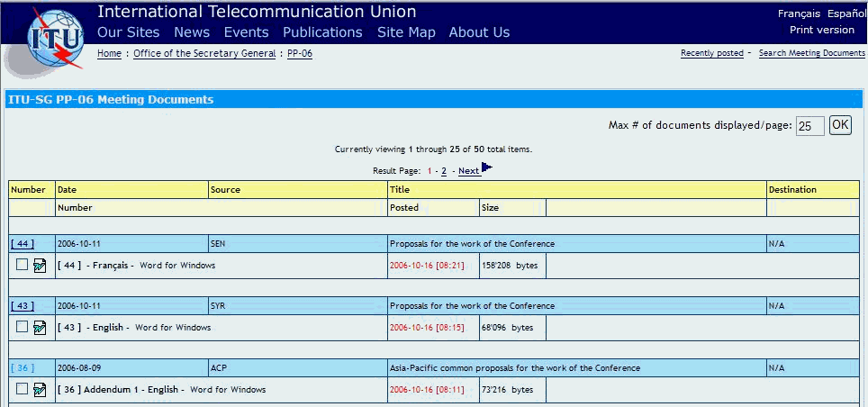Open Search Meeting Documents link
This screenshot has width=868, height=407.
tap(812, 53)
